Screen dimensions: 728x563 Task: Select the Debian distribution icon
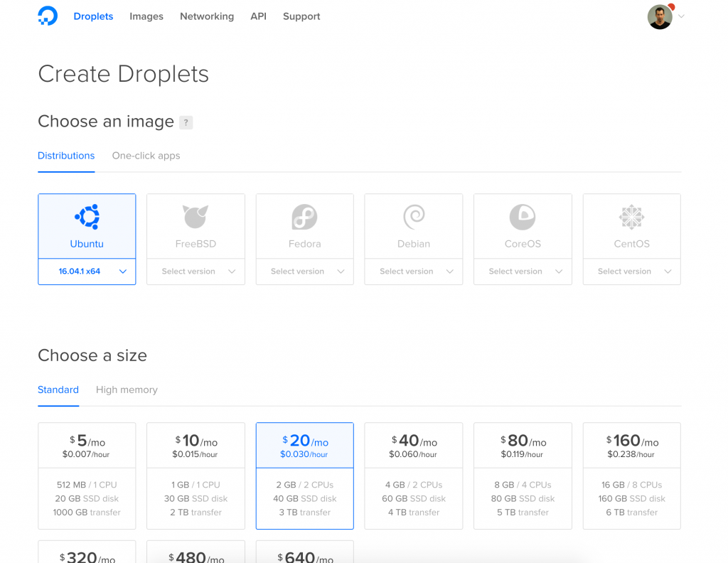click(x=414, y=217)
